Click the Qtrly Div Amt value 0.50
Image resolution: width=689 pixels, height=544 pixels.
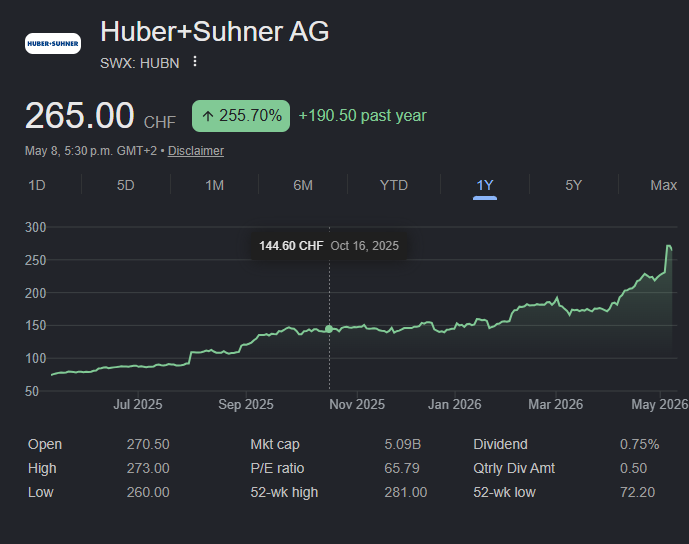pyautogui.click(x=634, y=468)
